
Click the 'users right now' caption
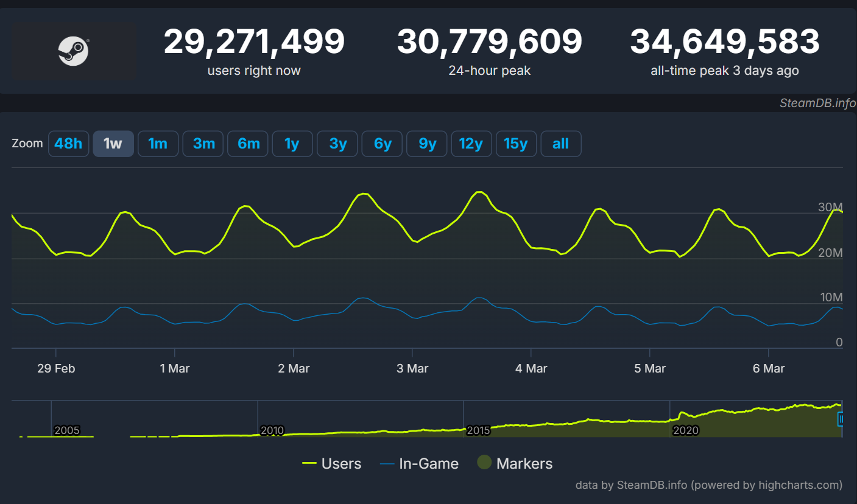click(x=254, y=71)
